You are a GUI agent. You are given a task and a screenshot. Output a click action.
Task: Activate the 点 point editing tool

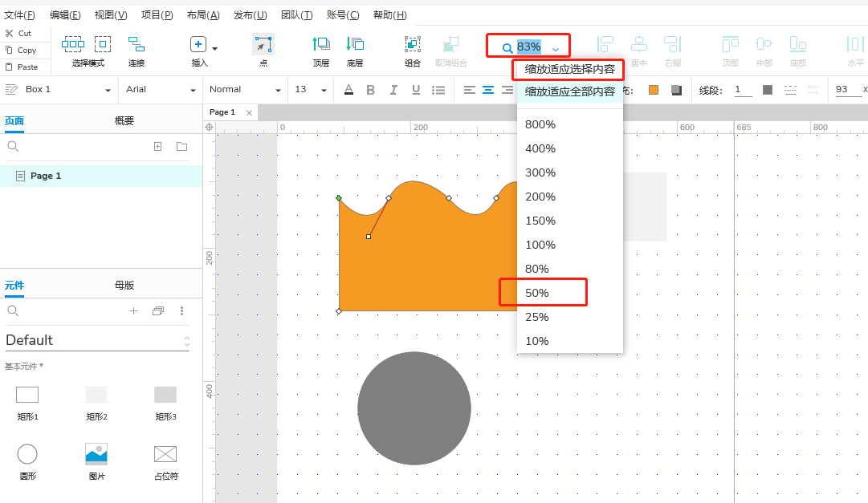(263, 44)
